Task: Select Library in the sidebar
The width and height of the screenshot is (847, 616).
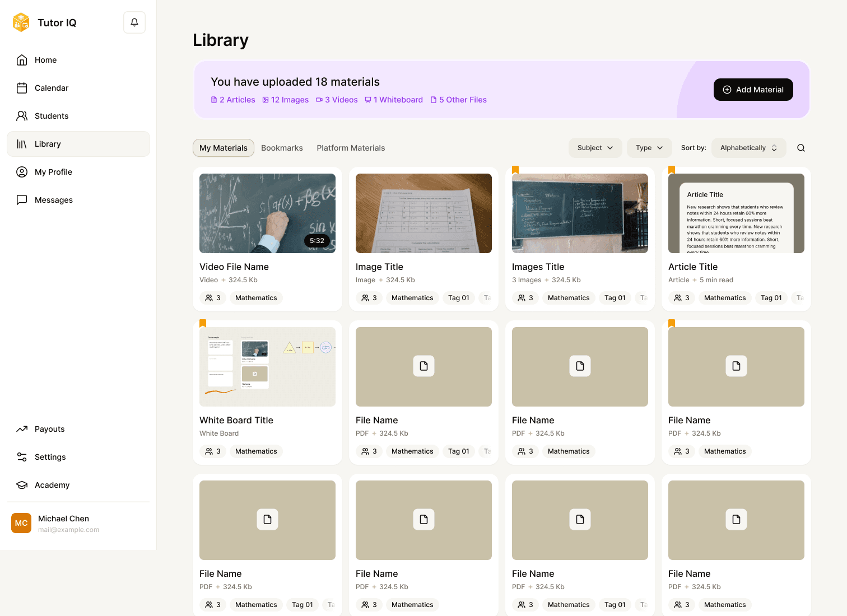Action: point(78,144)
